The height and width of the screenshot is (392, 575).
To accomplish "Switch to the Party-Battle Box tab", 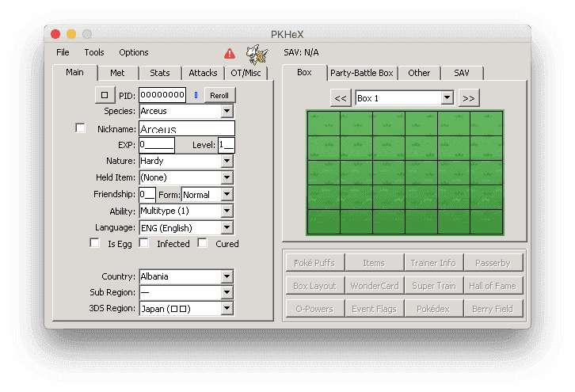I will click(x=362, y=73).
